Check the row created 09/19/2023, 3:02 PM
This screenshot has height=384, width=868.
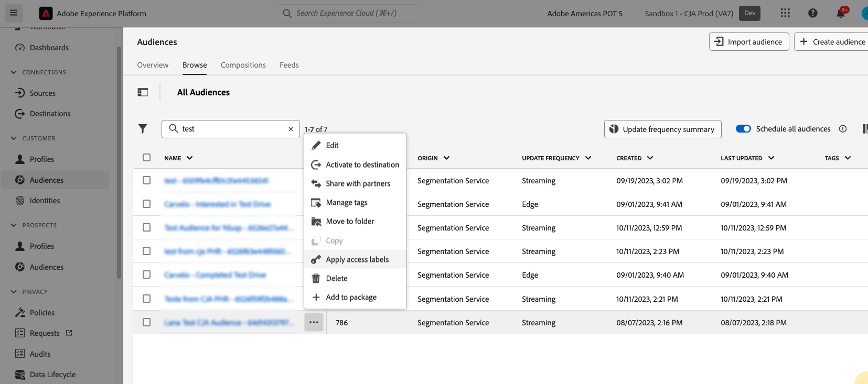pyautogui.click(x=146, y=180)
